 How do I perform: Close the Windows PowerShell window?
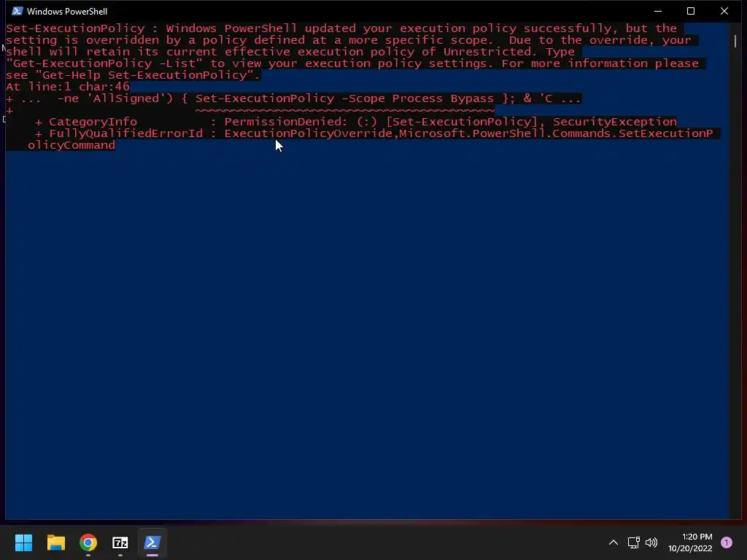pos(724,11)
